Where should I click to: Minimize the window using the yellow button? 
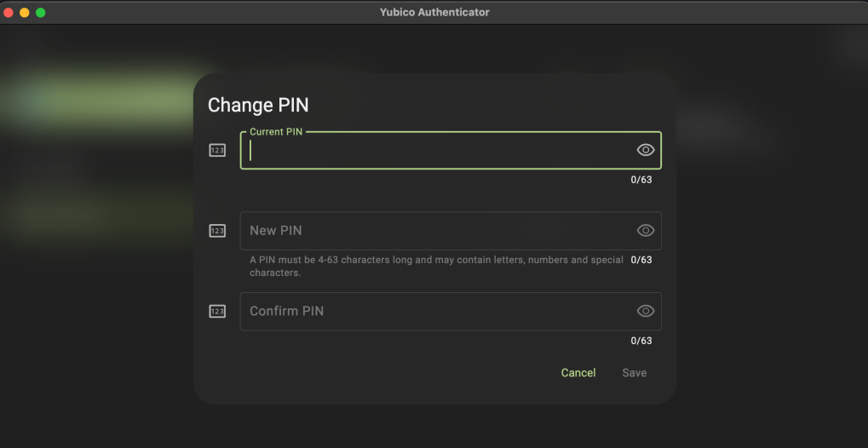click(24, 13)
